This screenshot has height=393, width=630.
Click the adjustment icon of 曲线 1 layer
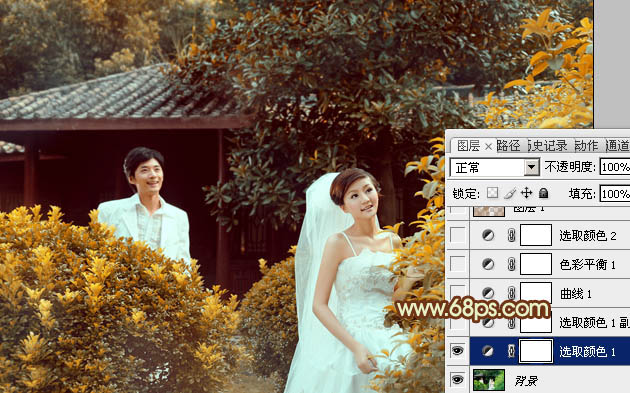point(488,293)
